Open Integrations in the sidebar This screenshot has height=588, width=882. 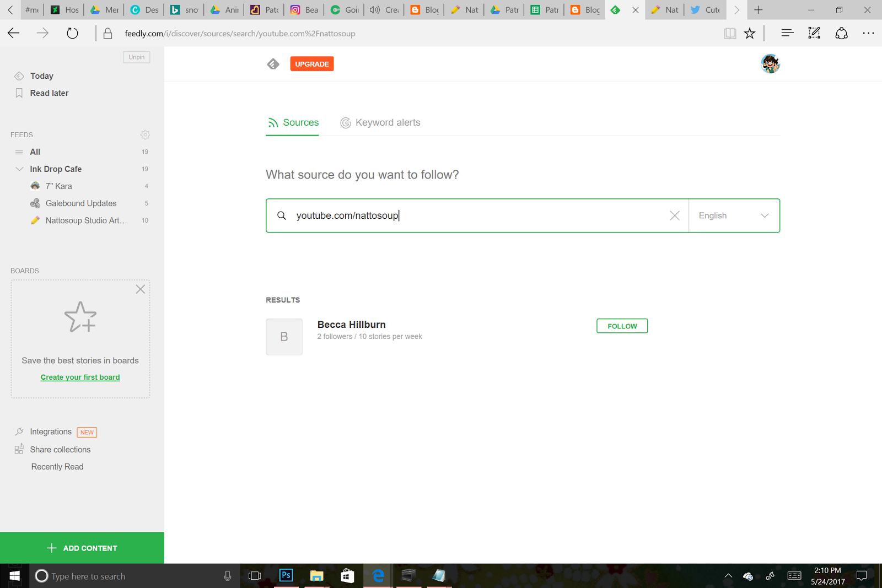pyautogui.click(x=51, y=431)
